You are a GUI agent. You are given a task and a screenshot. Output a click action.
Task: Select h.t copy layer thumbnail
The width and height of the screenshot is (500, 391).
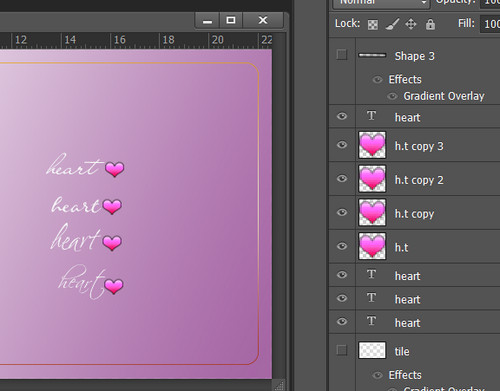(x=372, y=213)
